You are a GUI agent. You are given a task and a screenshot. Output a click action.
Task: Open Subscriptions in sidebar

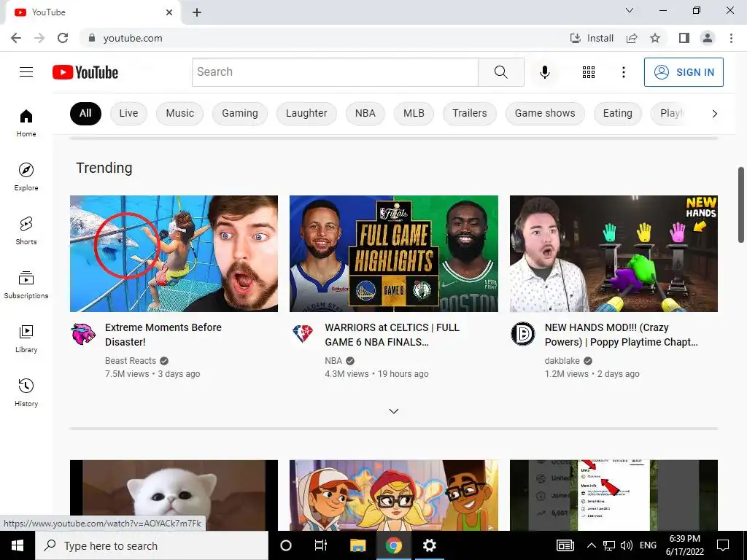tap(26, 285)
